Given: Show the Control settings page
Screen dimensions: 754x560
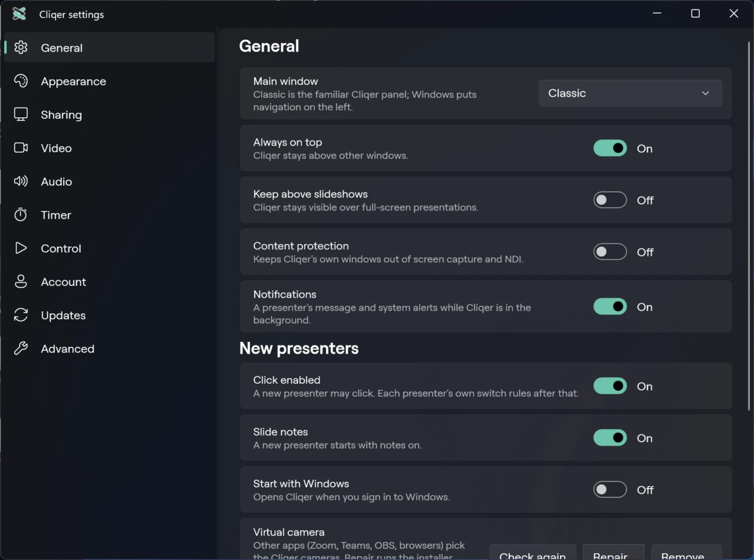Looking at the screenshot, I should 110,248.
